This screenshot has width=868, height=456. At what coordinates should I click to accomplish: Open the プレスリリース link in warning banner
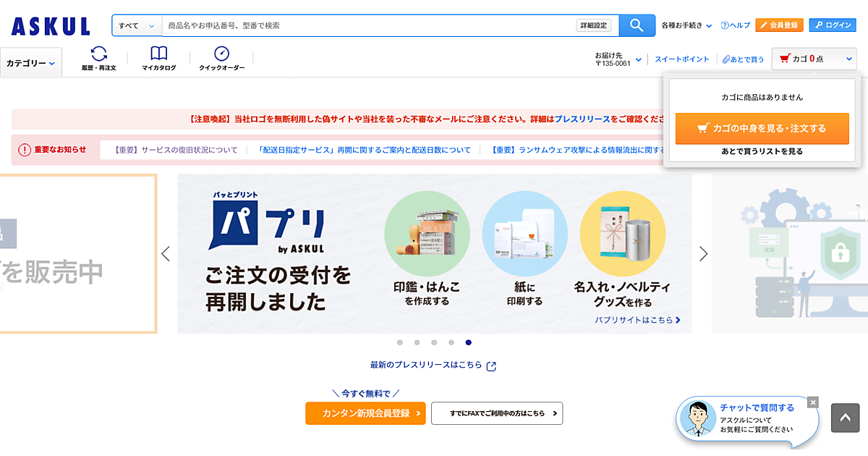(582, 119)
